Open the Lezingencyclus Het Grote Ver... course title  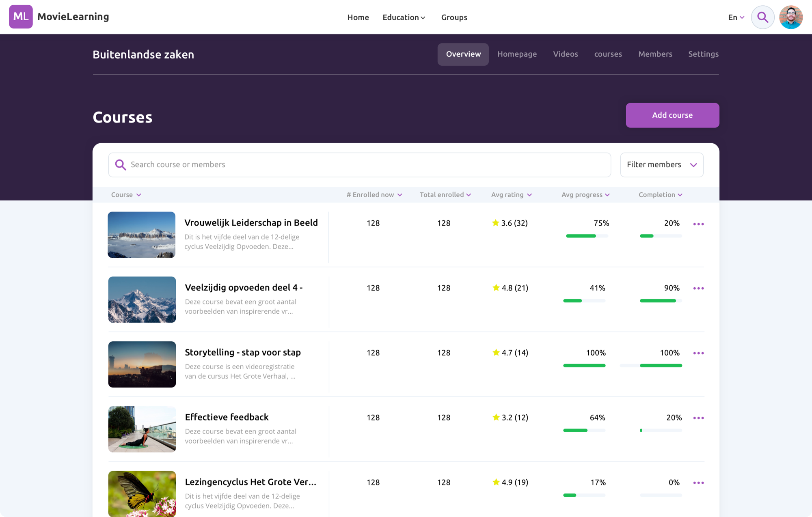point(250,482)
